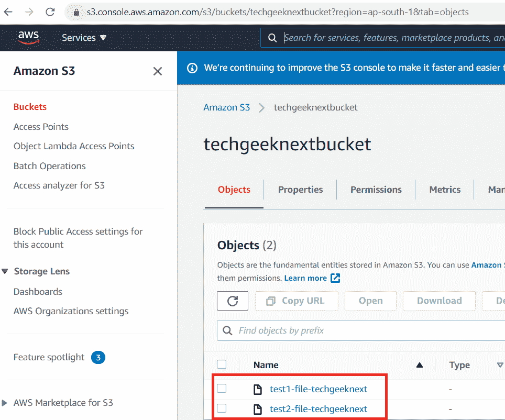Screen dimensions: 505x420
Task: Collapse the Storage Lens section
Action: coord(5,271)
